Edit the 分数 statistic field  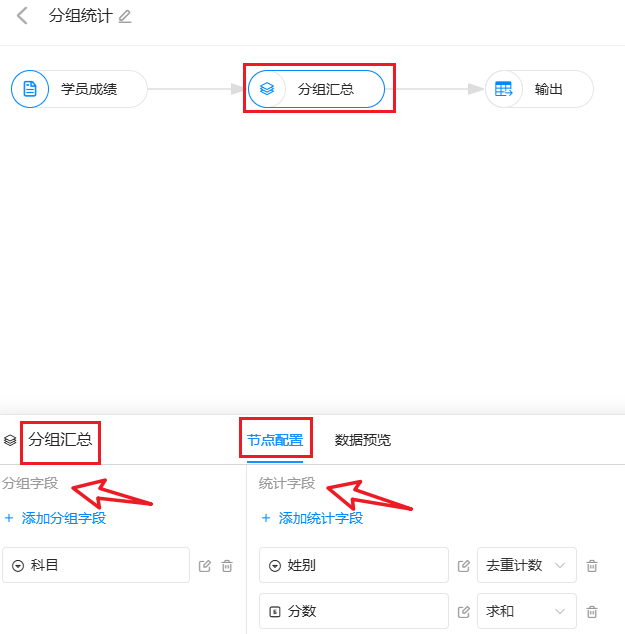(x=464, y=612)
